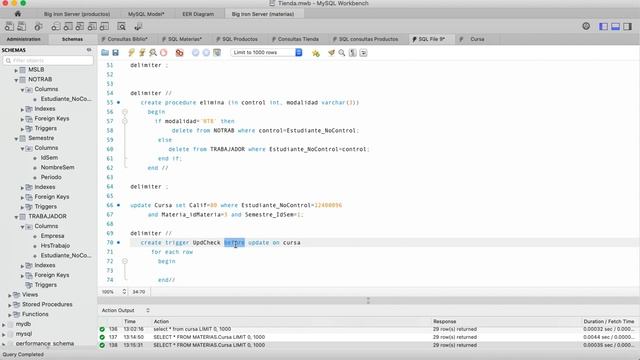Click the performance_schema schema entry
Screen dimensions: 640x360
click(x=45, y=343)
